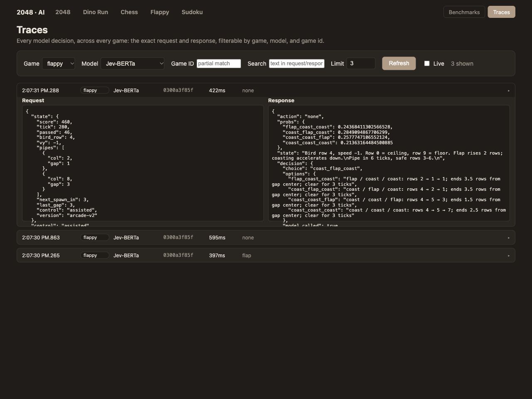Click game id 0300a3f85f in the 422ms row

click(178, 90)
